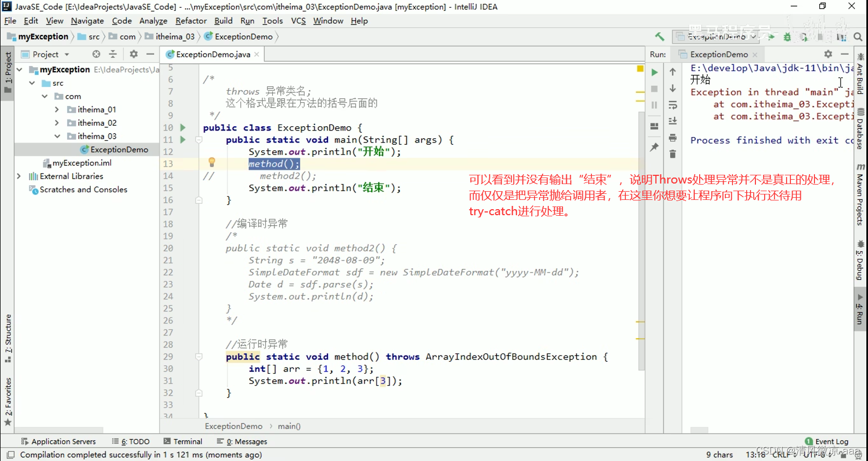The width and height of the screenshot is (868, 461).
Task: Clear all console output with trash icon
Action: coord(673,154)
